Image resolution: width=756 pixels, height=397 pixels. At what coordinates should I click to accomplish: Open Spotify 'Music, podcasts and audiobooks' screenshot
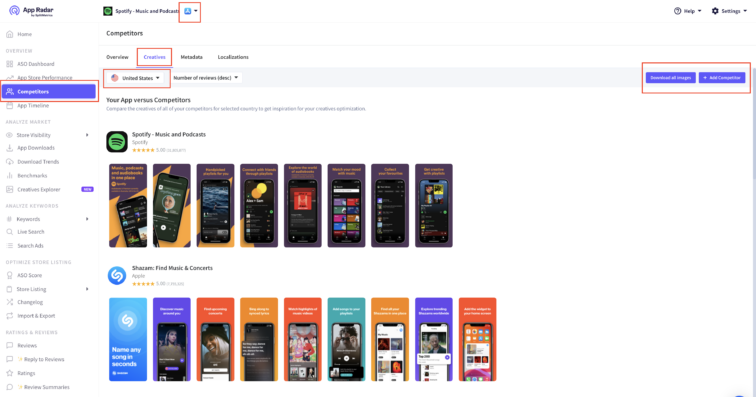pyautogui.click(x=128, y=205)
